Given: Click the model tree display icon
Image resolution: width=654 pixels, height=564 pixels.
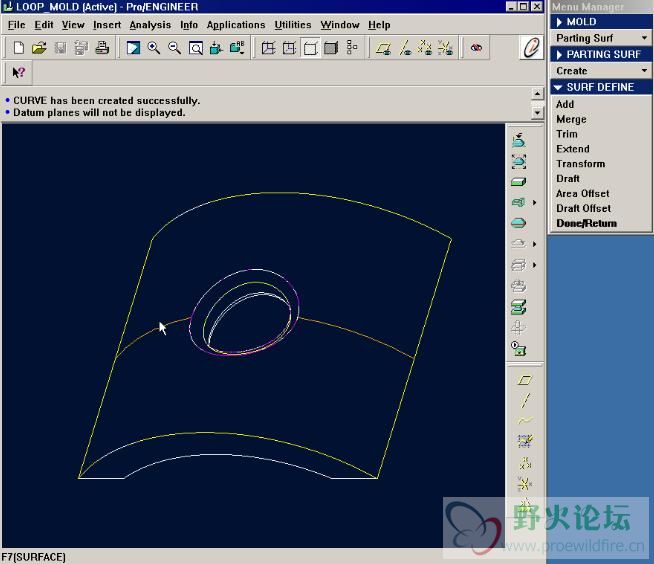Looking at the screenshot, I should (352, 48).
